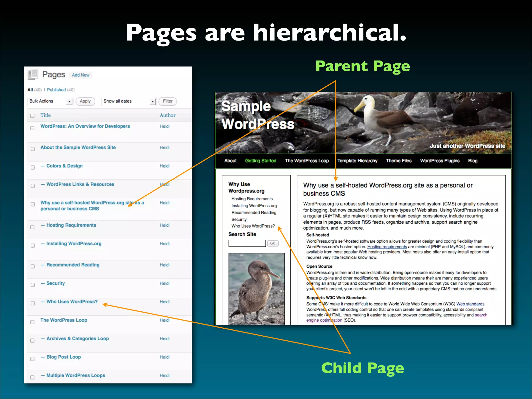Open Recommended Reading in the Pages list

tap(73, 265)
